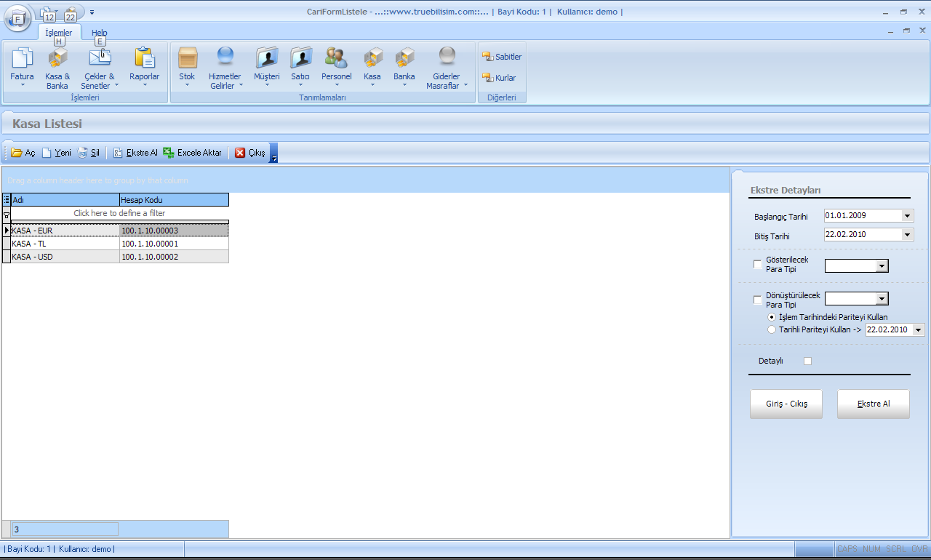Enable the Gösterilecek Para Tipi checkbox

coord(758,265)
